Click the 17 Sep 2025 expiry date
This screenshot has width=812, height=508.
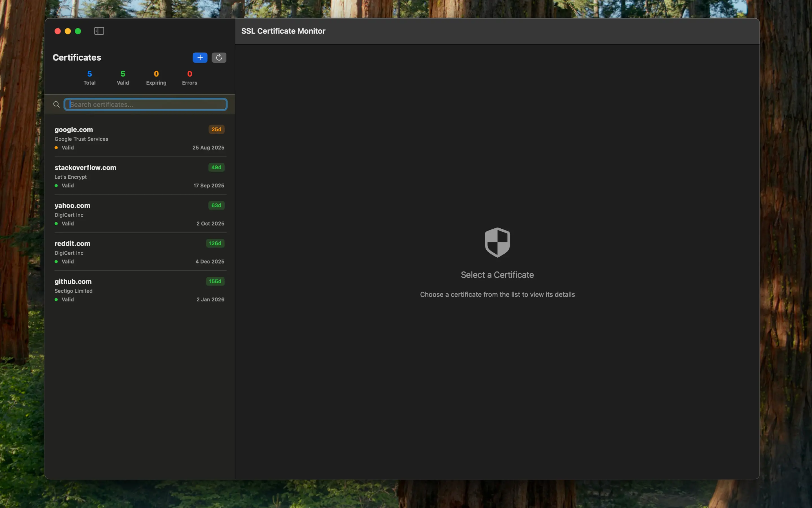209,185
